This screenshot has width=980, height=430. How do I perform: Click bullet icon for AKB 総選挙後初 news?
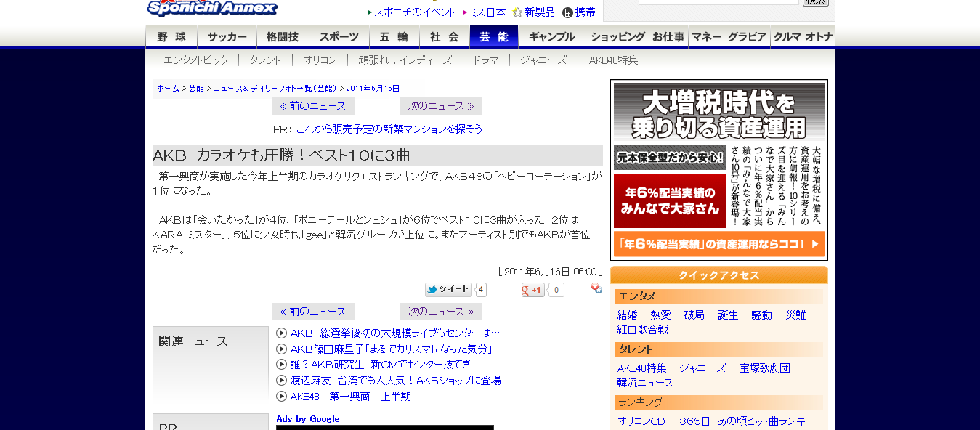point(282,333)
